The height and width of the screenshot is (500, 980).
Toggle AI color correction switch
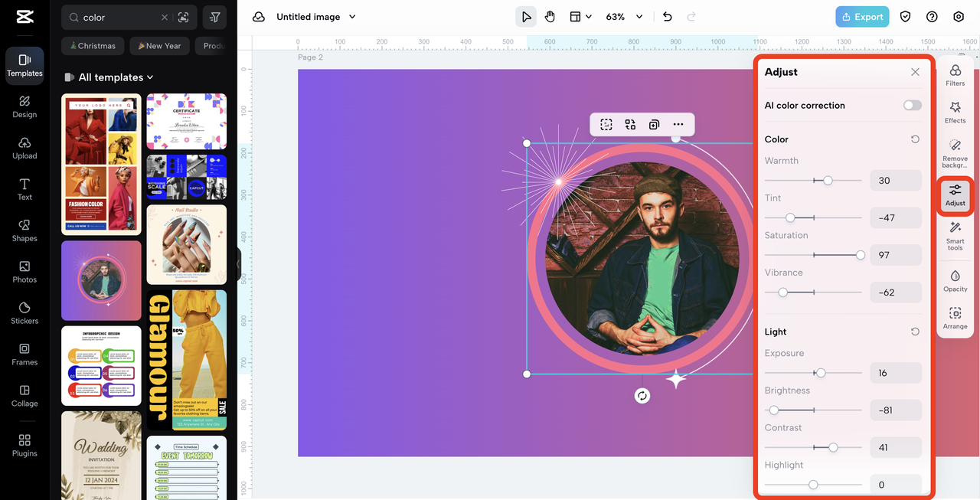coord(913,106)
